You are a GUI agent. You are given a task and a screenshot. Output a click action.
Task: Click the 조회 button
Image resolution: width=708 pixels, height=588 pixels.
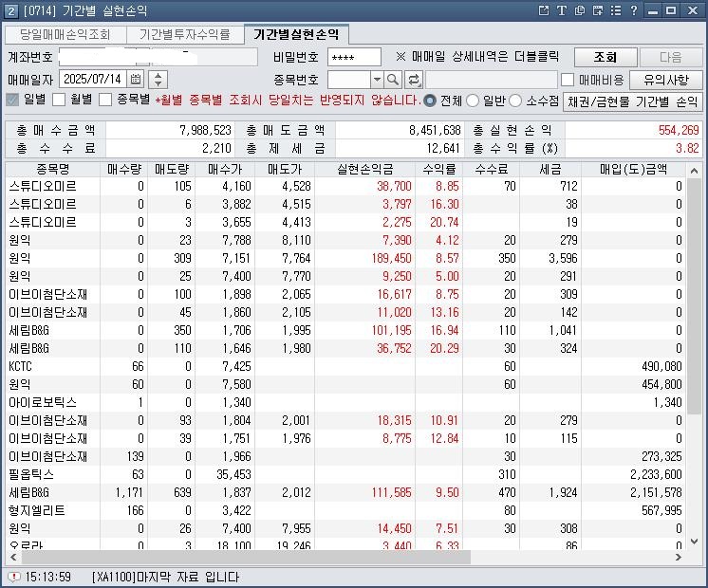606,57
